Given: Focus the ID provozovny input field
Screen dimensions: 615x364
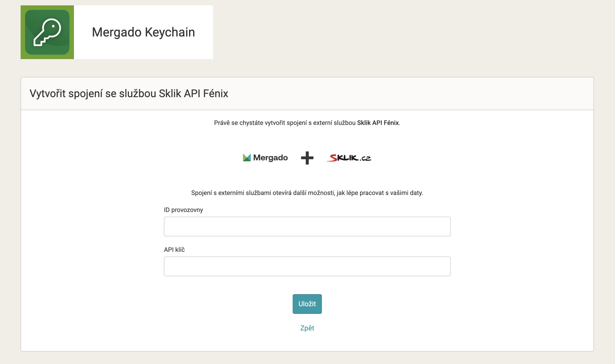Looking at the screenshot, I should pos(307,226).
